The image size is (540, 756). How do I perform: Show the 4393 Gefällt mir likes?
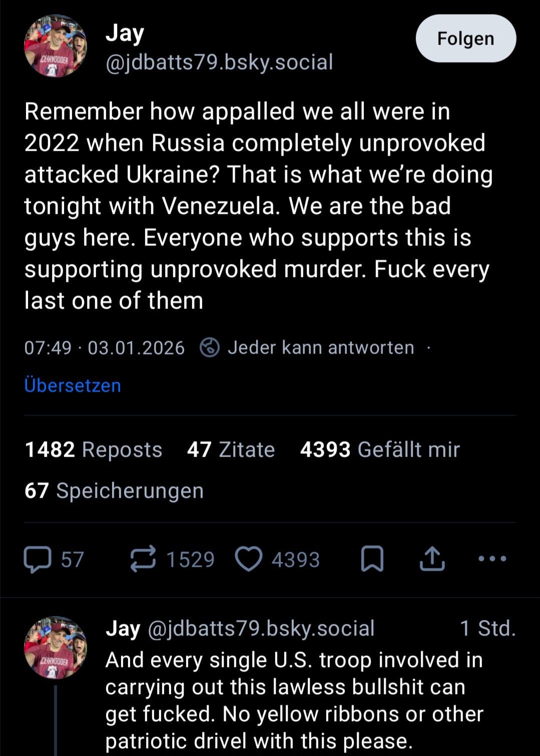click(379, 450)
